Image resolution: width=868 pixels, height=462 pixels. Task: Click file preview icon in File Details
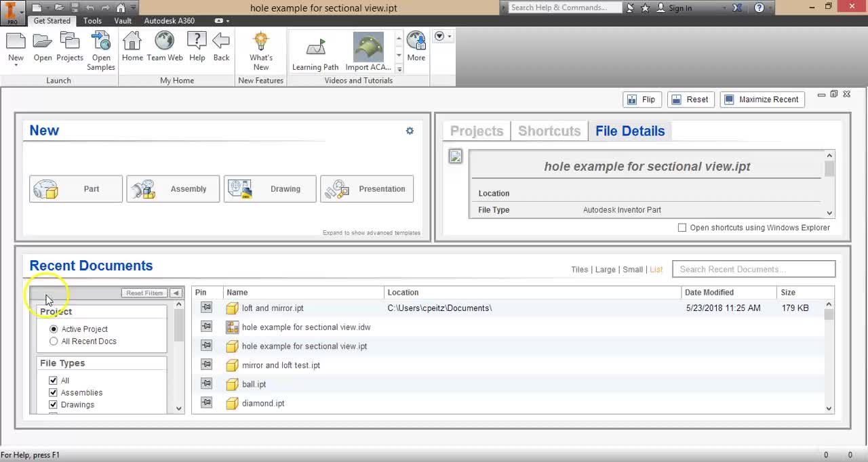click(x=456, y=156)
